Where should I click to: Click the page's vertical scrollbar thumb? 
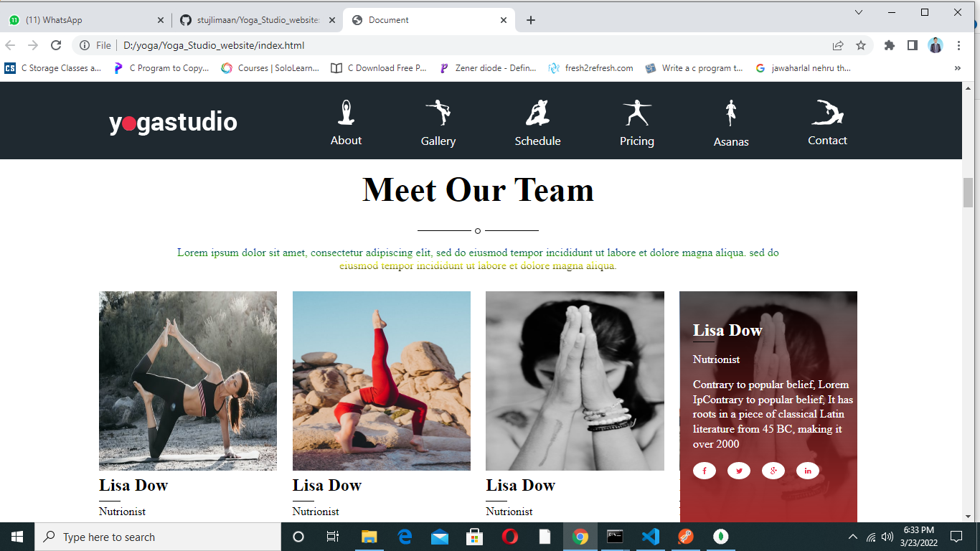(x=968, y=192)
